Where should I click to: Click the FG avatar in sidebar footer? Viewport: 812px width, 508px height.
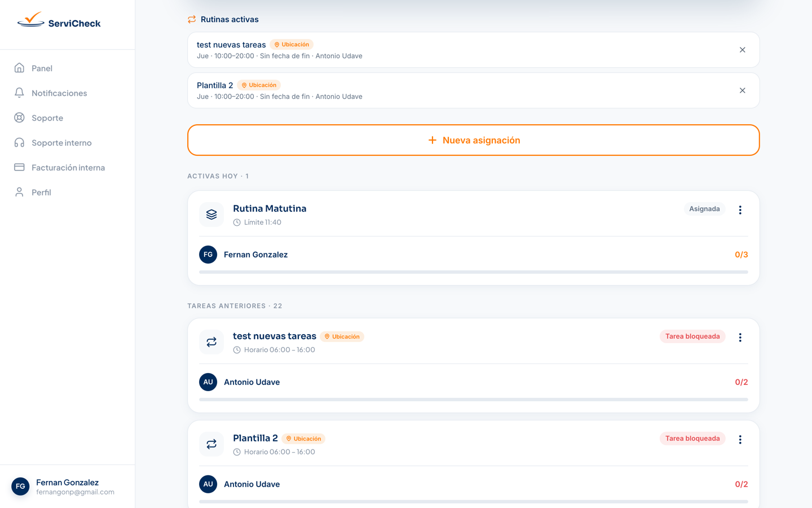tap(20, 487)
